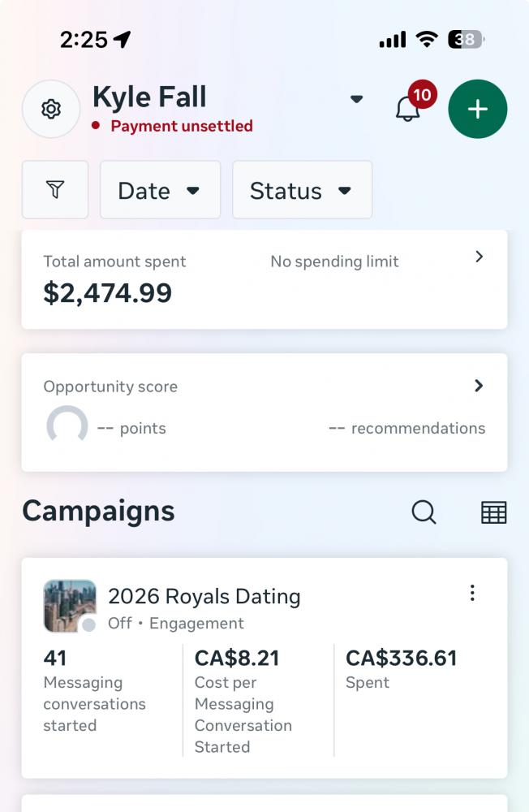Tap the Payment unsettled warning
This screenshot has height=812, width=529.
pos(181,126)
